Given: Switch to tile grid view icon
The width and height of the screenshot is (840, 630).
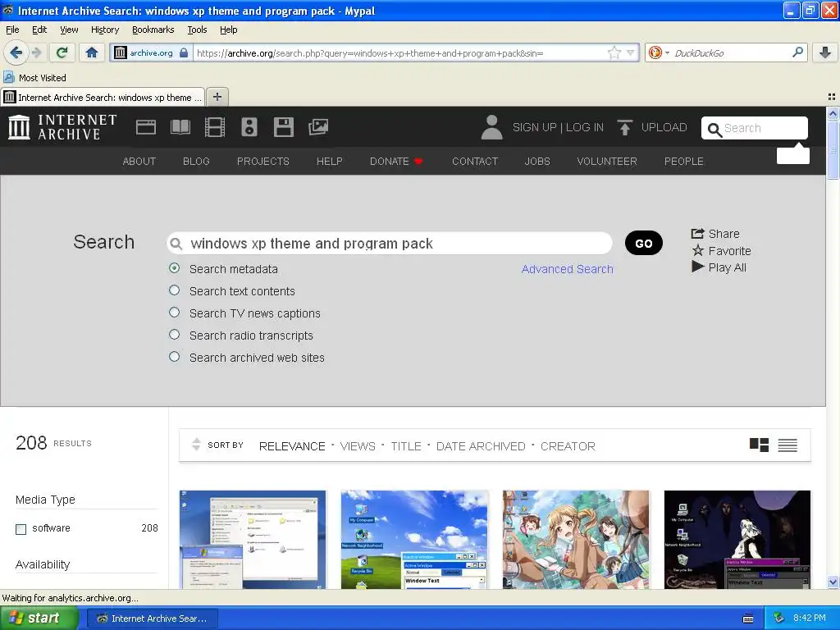Looking at the screenshot, I should tap(759, 445).
